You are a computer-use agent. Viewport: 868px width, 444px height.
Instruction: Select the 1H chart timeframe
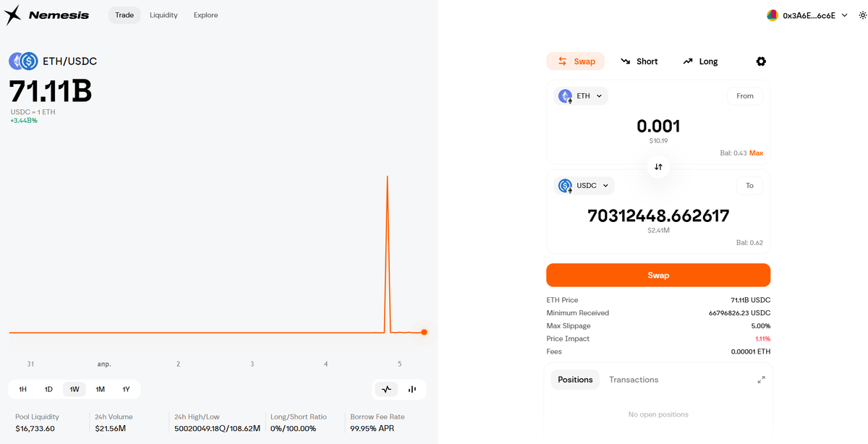[22, 389]
